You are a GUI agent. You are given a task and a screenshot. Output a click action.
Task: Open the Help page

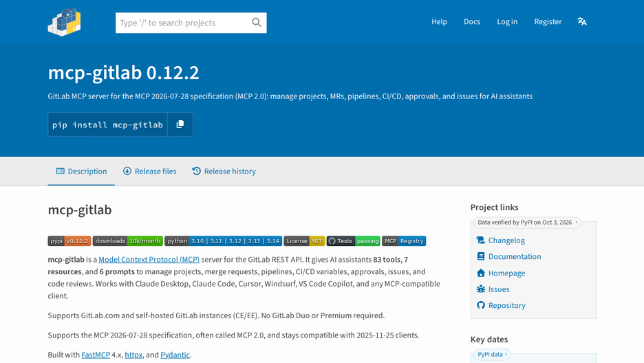[x=439, y=21]
